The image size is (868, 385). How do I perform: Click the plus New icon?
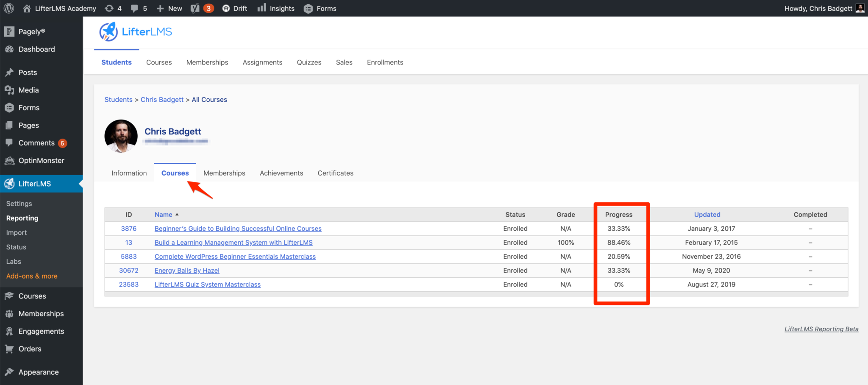click(x=160, y=8)
